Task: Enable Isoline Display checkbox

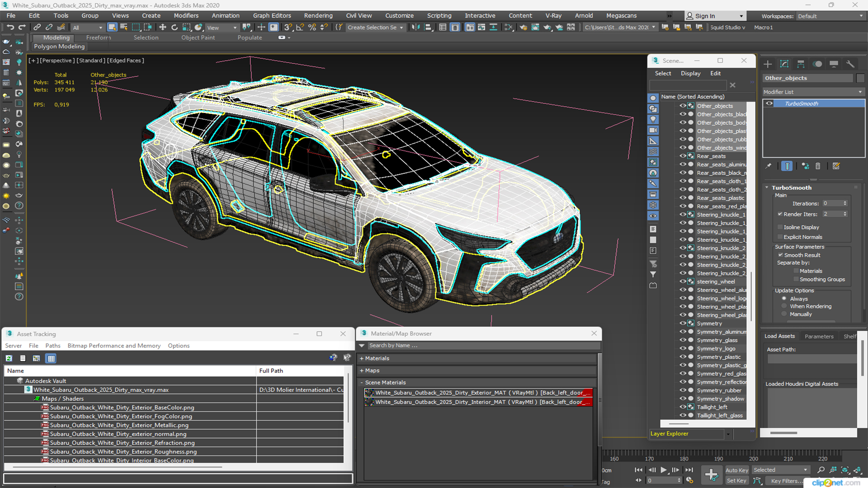Action: pyautogui.click(x=780, y=227)
